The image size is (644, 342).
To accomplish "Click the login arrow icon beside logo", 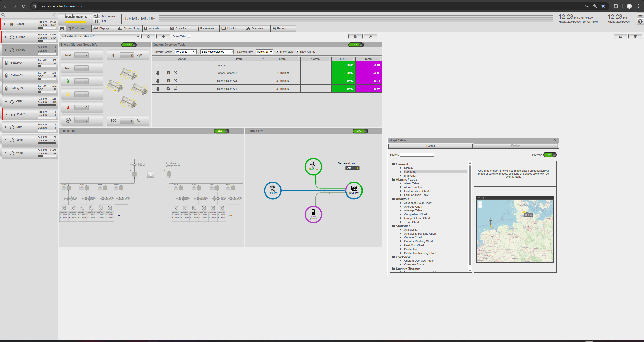I will [96, 16].
